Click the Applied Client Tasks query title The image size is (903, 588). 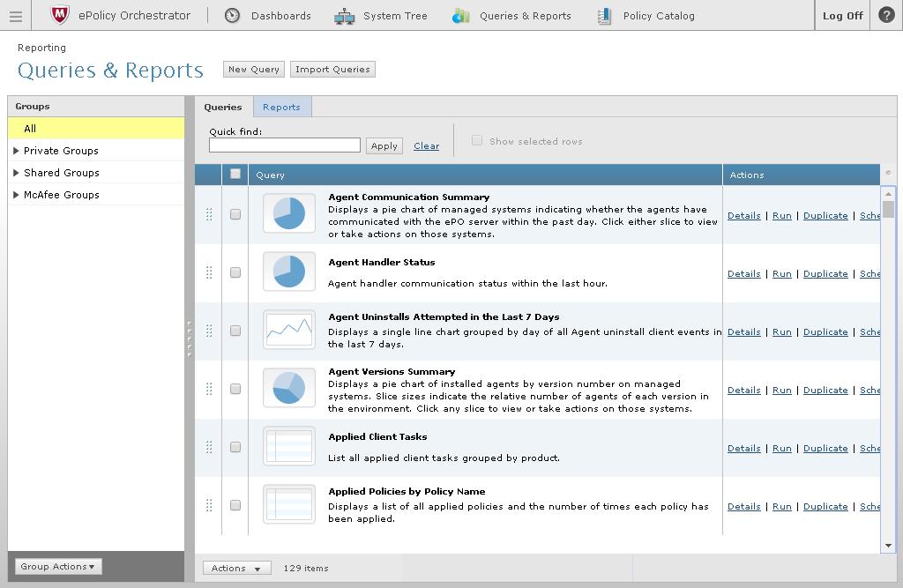coord(377,436)
